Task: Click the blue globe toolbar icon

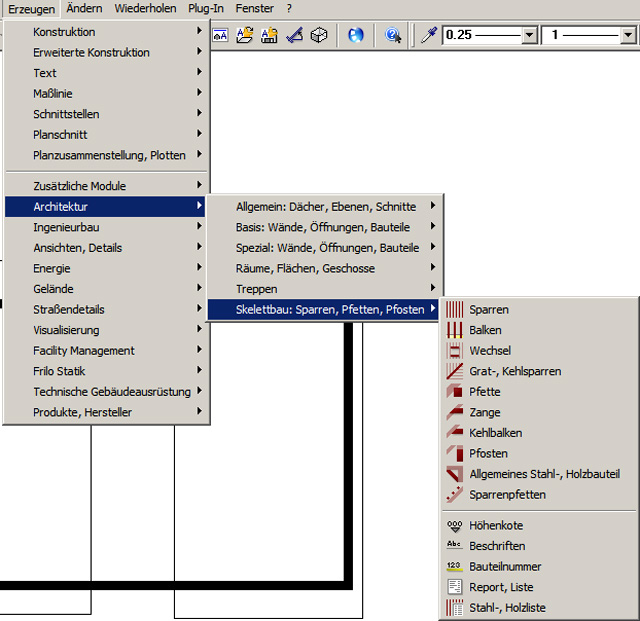Action: point(356,36)
